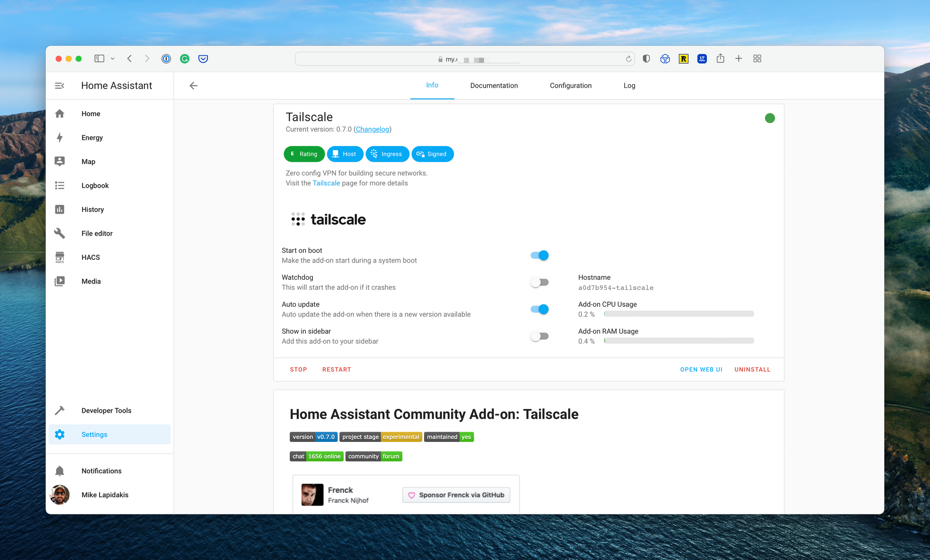Go back with the add-on page arrow
Screen dimensions: 930x560
pyautogui.click(x=193, y=86)
